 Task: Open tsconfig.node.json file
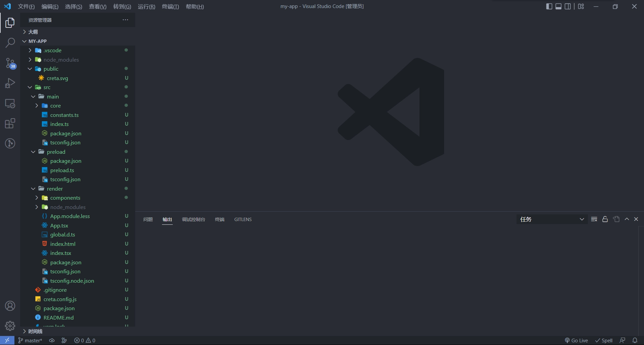(78, 281)
